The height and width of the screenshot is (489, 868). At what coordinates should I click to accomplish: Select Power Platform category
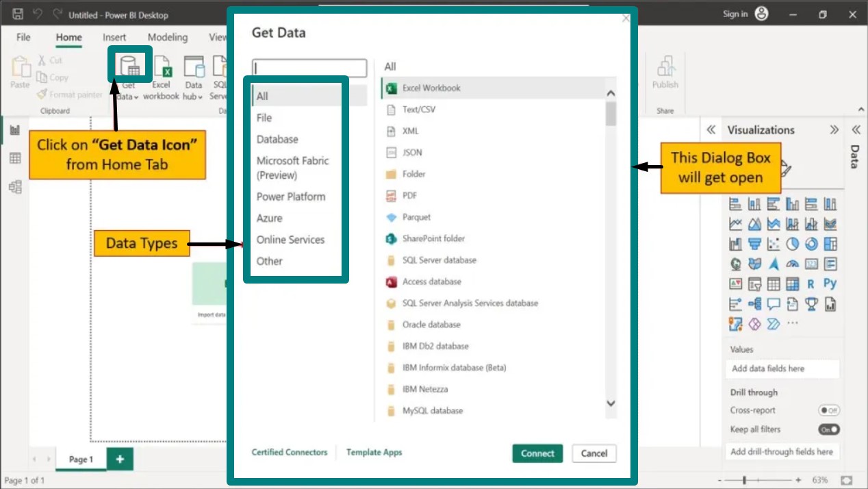291,197
